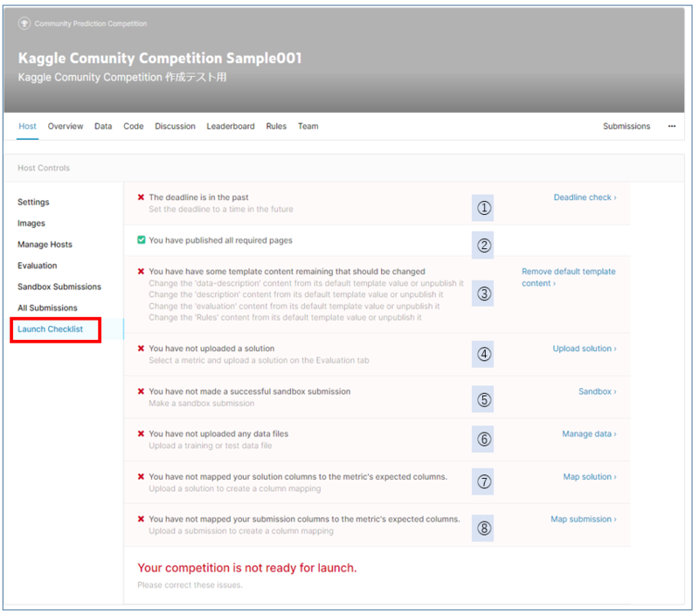
Task: Open Manage Hosts in the sidebar
Action: (45, 245)
